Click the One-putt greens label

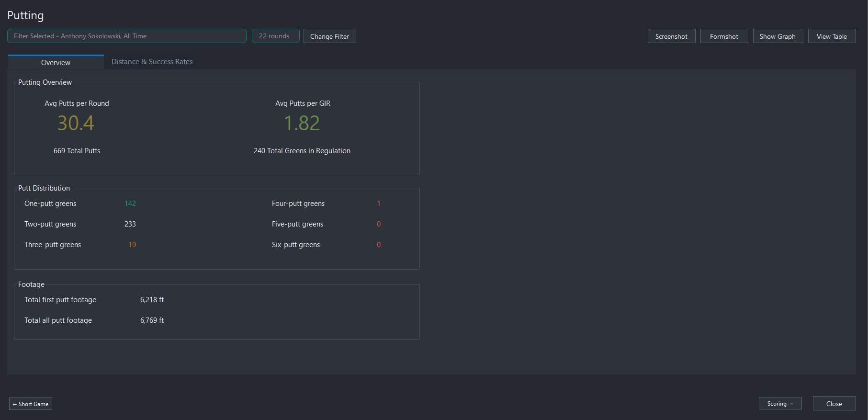pos(50,204)
